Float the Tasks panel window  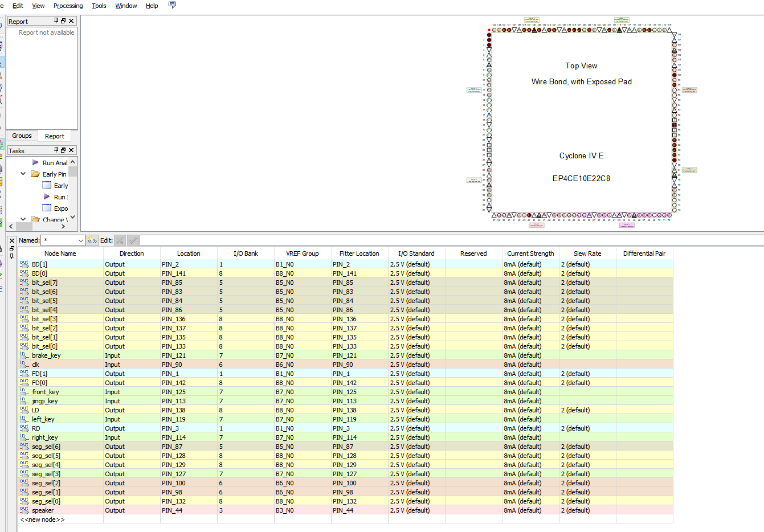coord(63,150)
